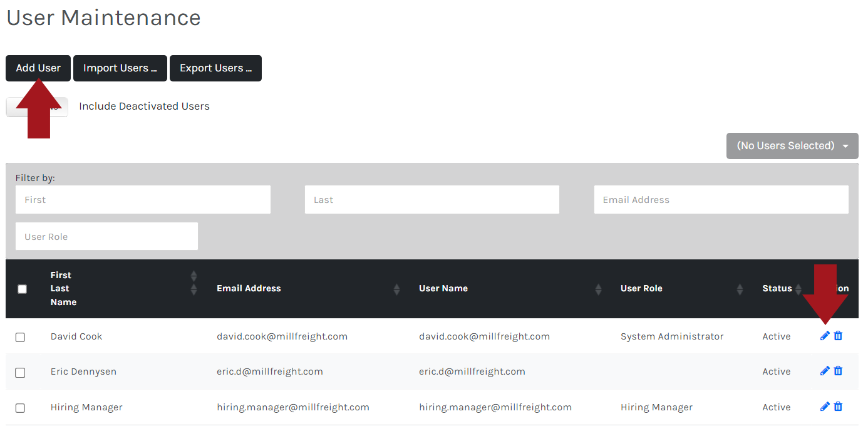This screenshot has height=426, width=868.
Task: Edit Hiring Manager with pencil icon
Action: pos(825,407)
